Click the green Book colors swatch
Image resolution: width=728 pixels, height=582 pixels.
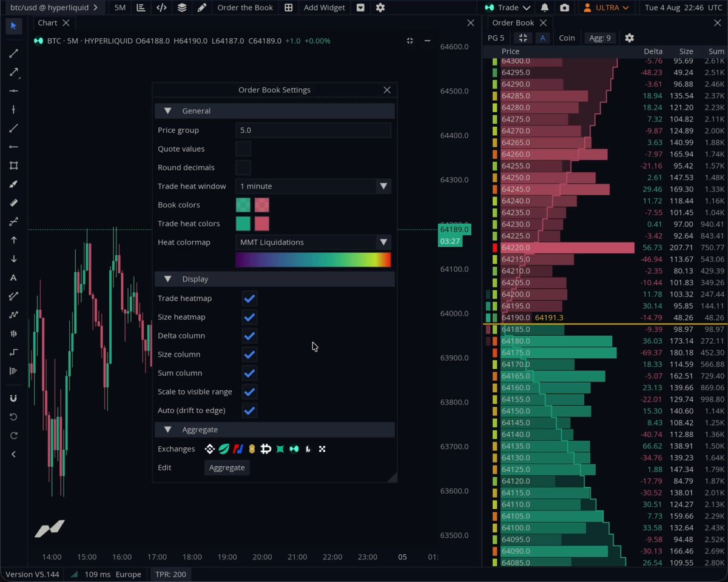243,205
